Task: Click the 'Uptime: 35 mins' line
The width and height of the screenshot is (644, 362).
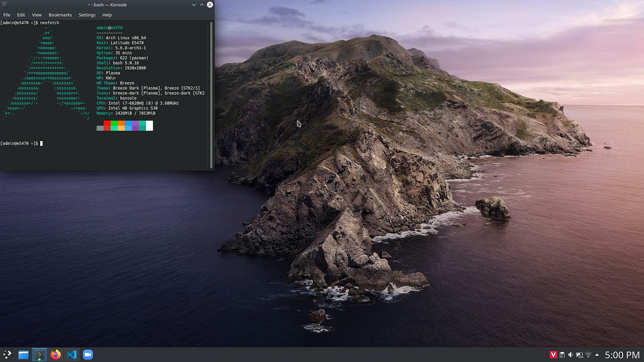Action: tap(114, 53)
